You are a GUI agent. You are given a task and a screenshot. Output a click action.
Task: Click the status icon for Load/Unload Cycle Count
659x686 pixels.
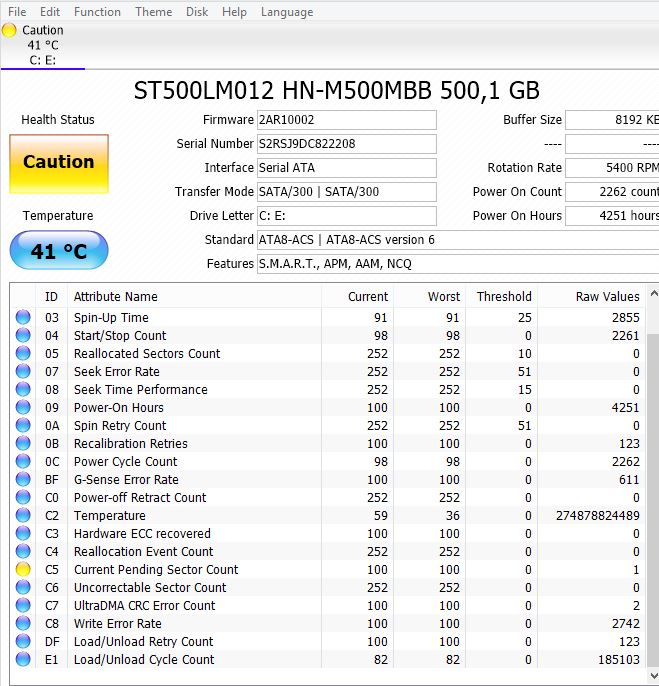(x=23, y=659)
